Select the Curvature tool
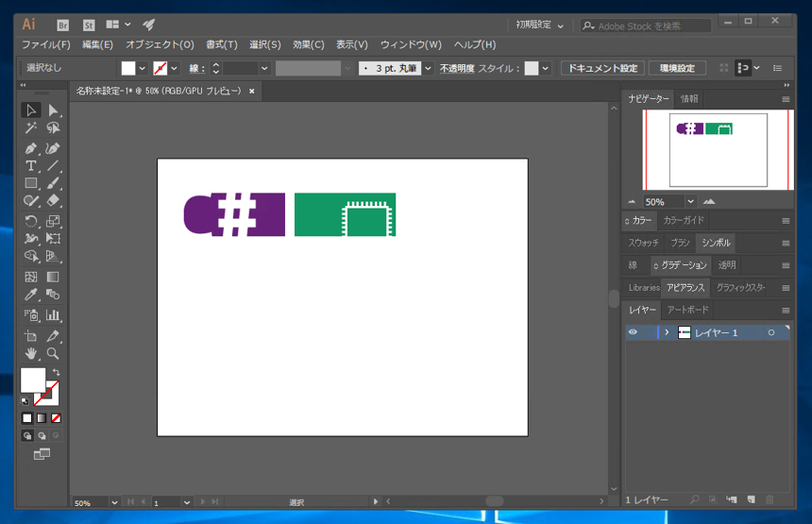This screenshot has width=812, height=524. pyautogui.click(x=53, y=148)
